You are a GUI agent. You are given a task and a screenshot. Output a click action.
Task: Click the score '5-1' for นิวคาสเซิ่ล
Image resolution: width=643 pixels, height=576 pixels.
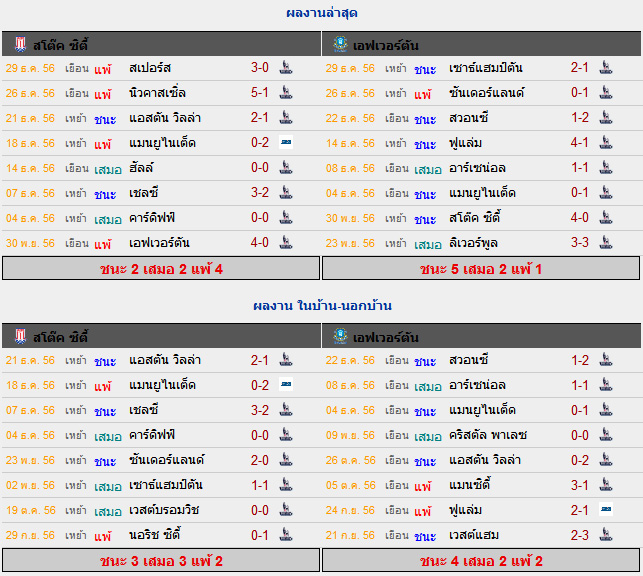click(x=260, y=93)
